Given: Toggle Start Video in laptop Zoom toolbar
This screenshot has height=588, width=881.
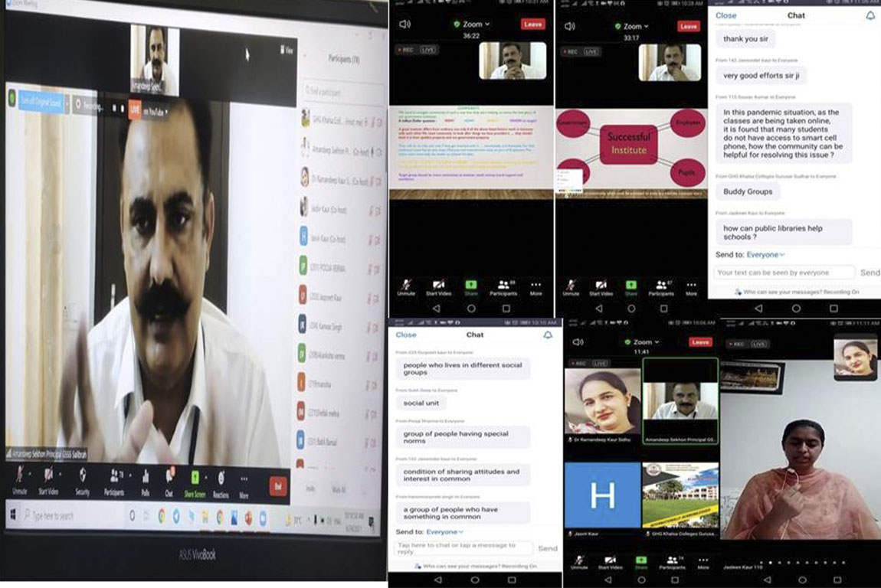Looking at the screenshot, I should tap(49, 479).
